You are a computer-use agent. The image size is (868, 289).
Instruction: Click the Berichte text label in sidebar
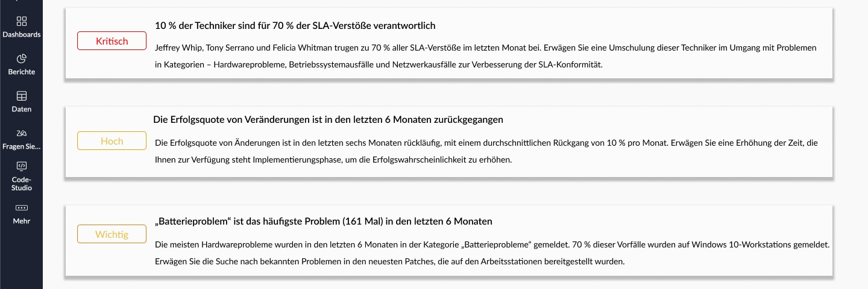coord(22,72)
